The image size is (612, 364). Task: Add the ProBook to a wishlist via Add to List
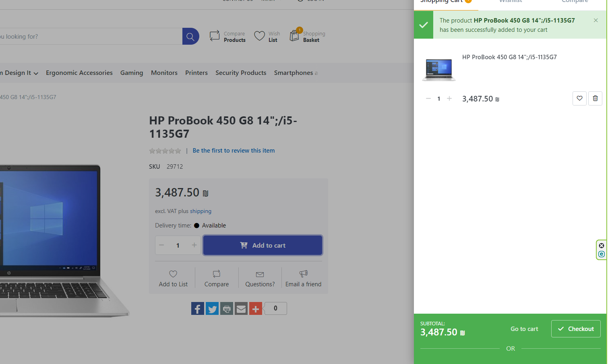click(x=173, y=278)
